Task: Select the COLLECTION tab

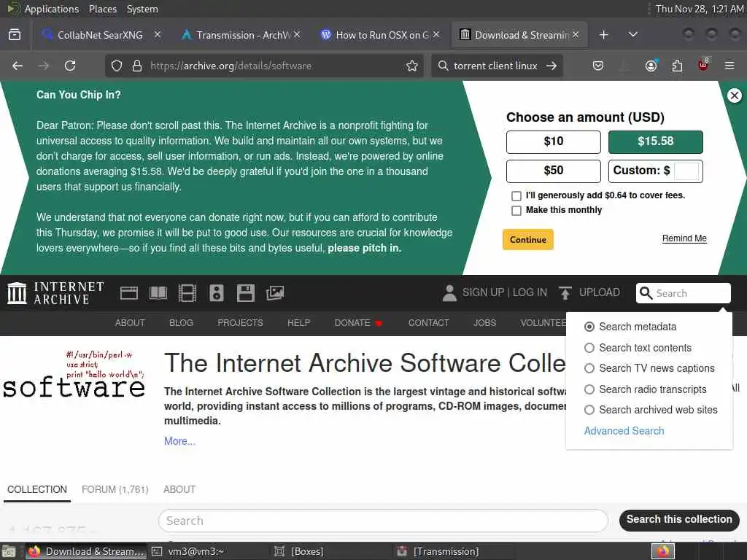Action: point(37,489)
